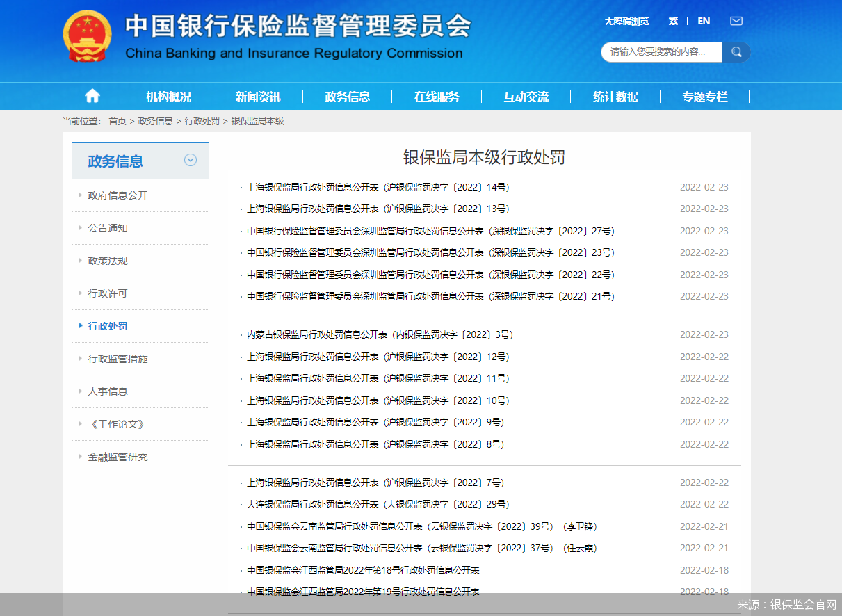Open 互动交流 menu
The height and width of the screenshot is (616, 842).
[x=526, y=97]
